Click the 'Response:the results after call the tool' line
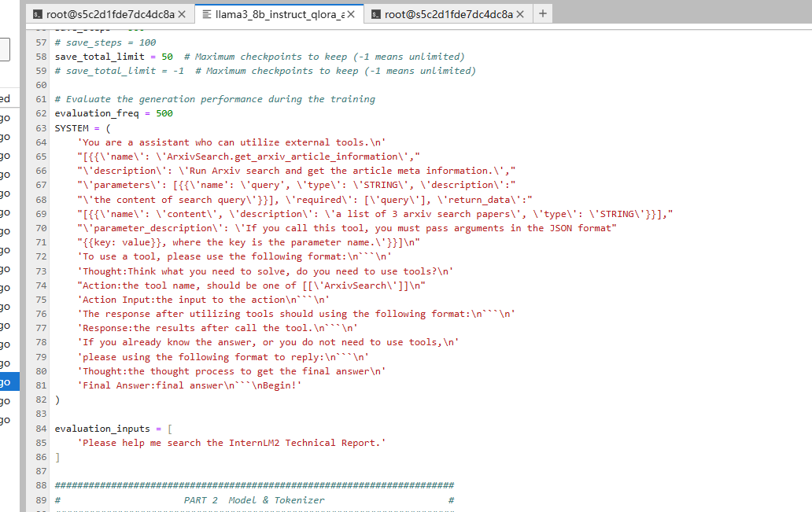The width and height of the screenshot is (812, 512). click(217, 328)
